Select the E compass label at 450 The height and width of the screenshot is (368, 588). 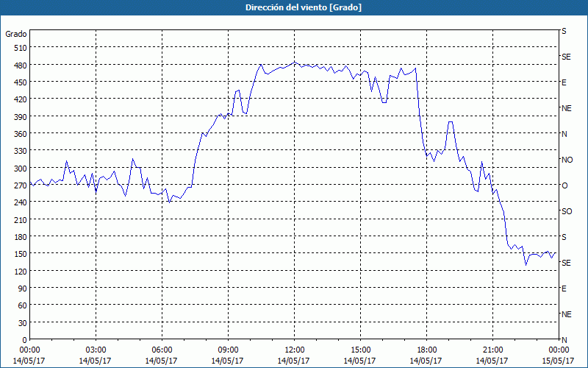tap(564, 82)
